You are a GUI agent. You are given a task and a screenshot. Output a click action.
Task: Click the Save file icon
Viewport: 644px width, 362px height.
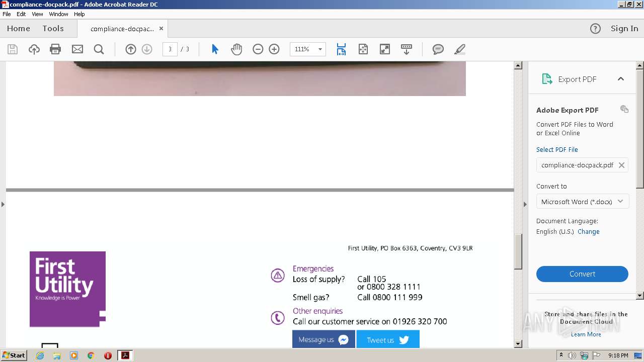tap(13, 49)
